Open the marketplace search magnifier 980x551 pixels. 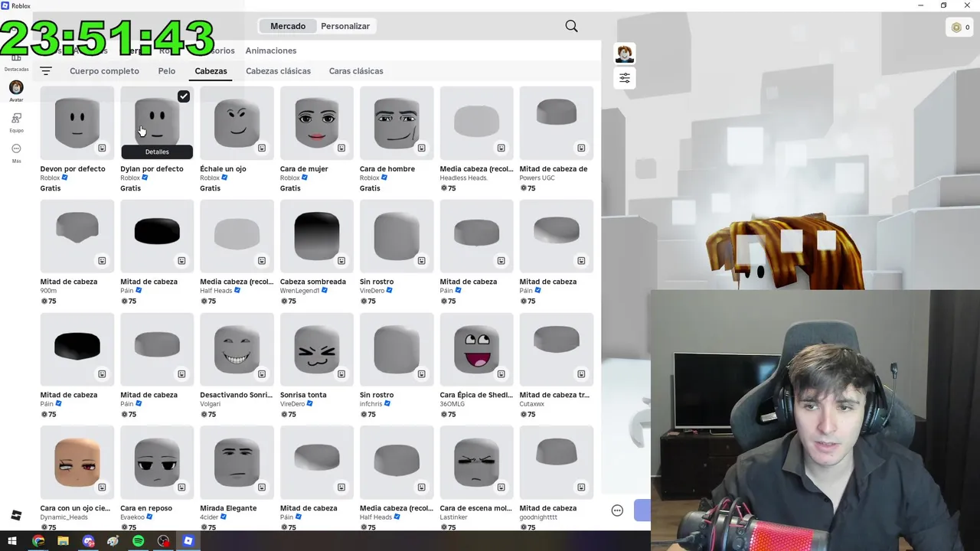click(x=571, y=26)
